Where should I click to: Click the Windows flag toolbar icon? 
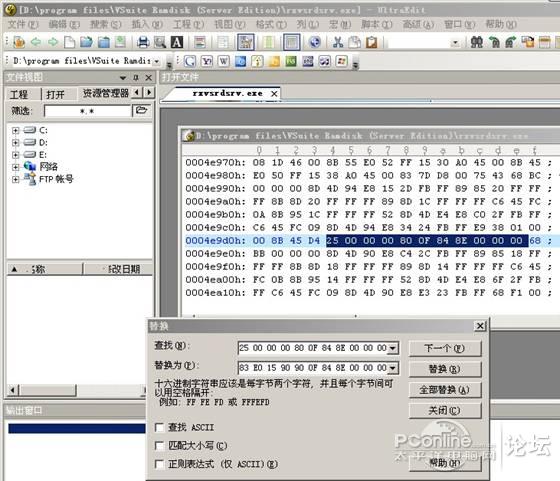342,61
